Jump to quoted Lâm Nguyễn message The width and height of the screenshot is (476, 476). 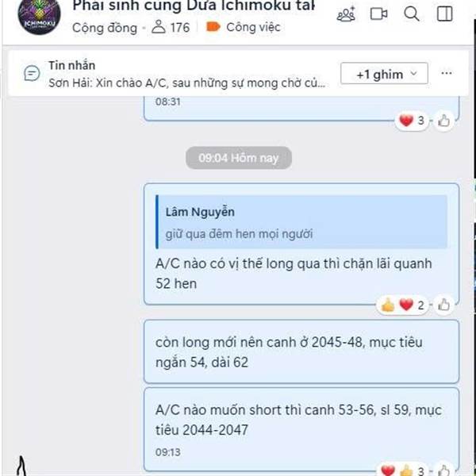point(301,222)
